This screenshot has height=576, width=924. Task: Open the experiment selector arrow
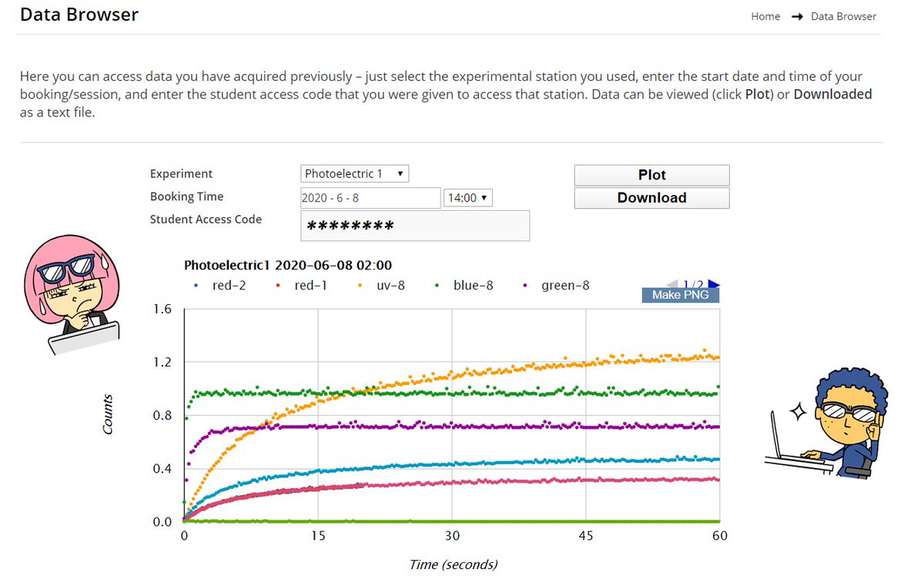coord(402,173)
